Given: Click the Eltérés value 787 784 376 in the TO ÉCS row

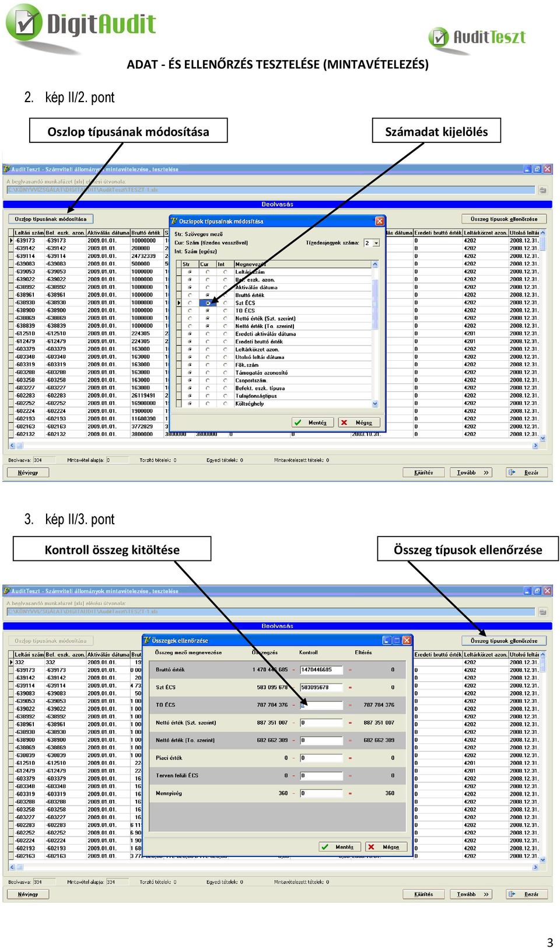Looking at the screenshot, I should point(379,705).
